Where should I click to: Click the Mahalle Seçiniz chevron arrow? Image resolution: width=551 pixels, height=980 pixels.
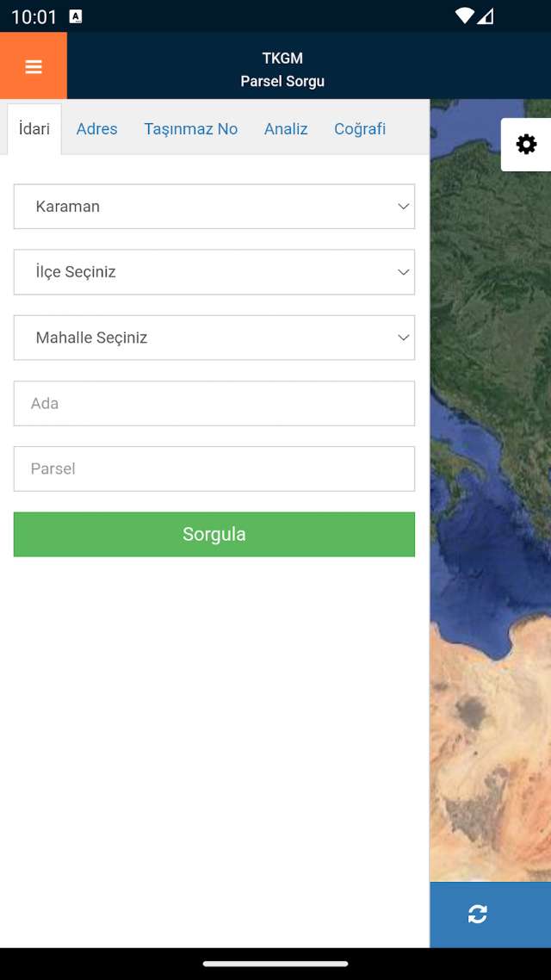tap(404, 338)
